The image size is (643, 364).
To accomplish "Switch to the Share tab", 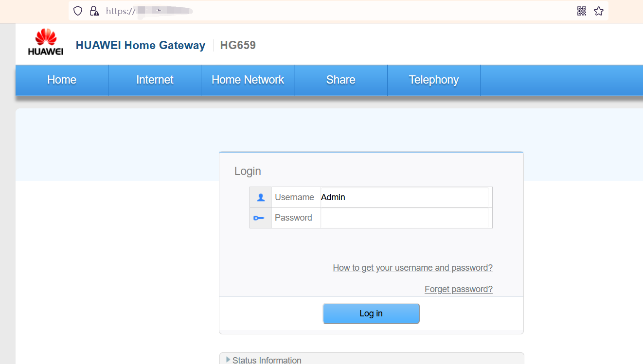I will (x=340, y=80).
